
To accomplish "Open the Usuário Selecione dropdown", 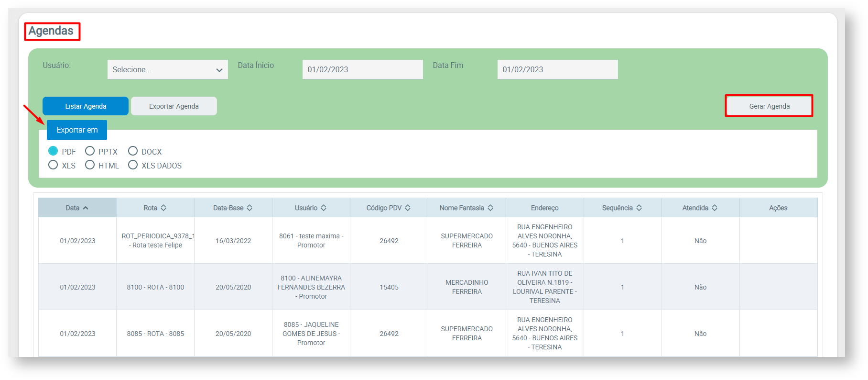I will coord(167,69).
